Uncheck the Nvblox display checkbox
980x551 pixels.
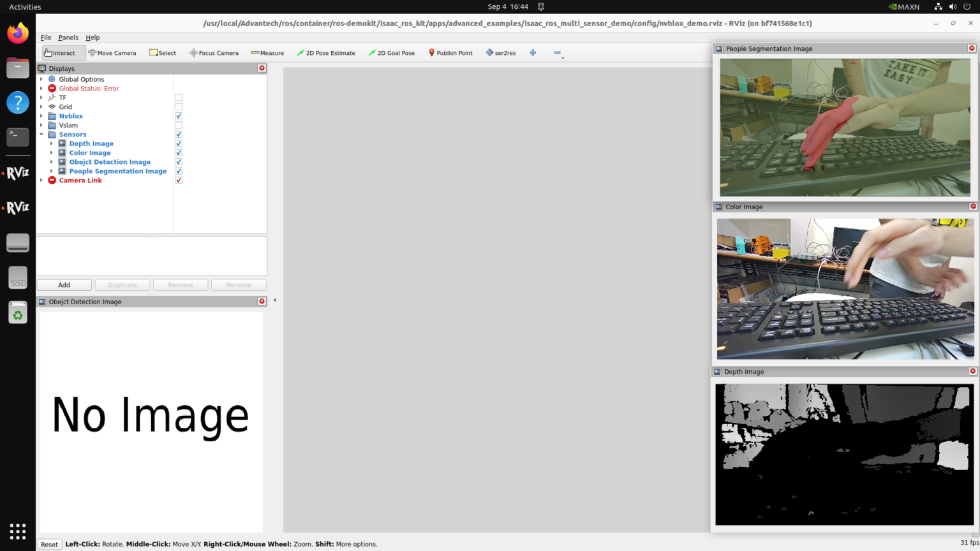tap(179, 116)
